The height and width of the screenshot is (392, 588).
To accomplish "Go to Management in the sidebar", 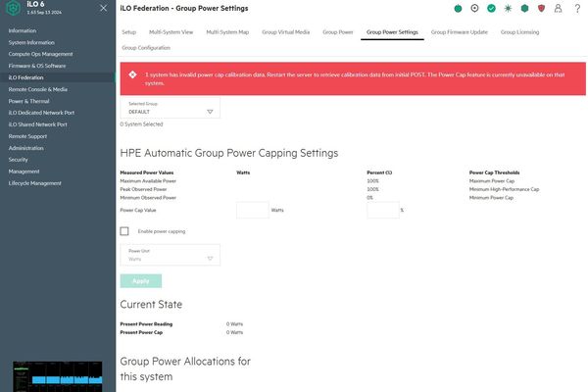I will coord(24,171).
